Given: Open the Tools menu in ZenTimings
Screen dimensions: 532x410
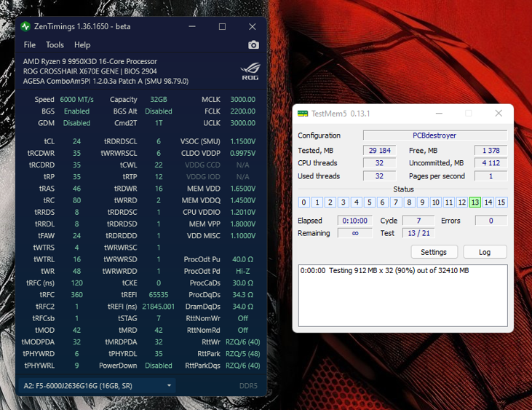Looking at the screenshot, I should coord(55,45).
